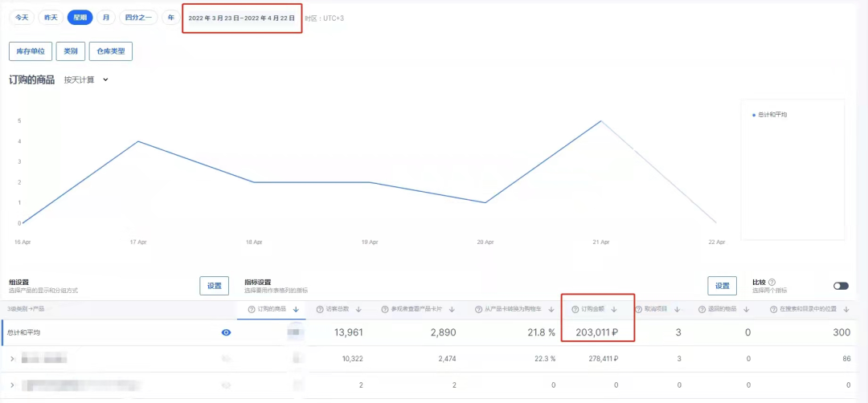Viewport: 868px width, 403px height.
Task: Expand the row with 2 visitors
Action: tap(12, 385)
